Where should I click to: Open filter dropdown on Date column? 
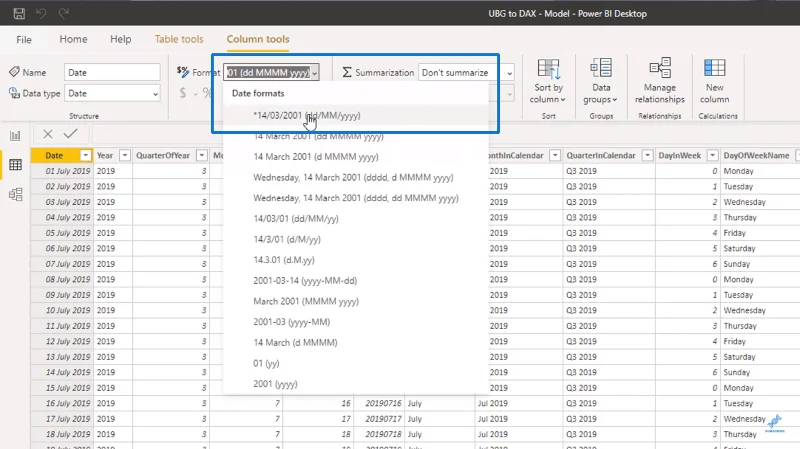click(x=86, y=155)
